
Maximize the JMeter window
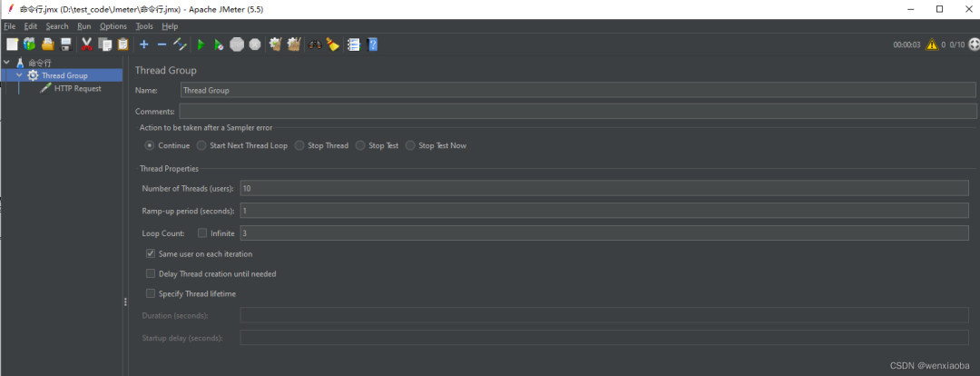click(939, 9)
